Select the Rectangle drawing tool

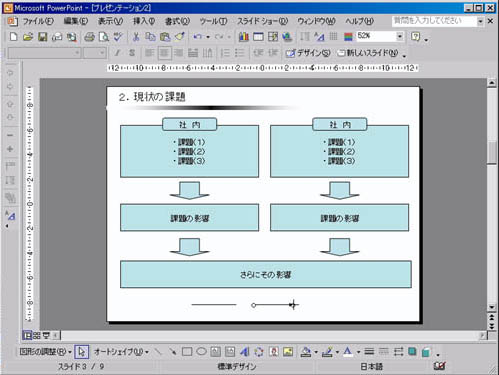(187, 352)
